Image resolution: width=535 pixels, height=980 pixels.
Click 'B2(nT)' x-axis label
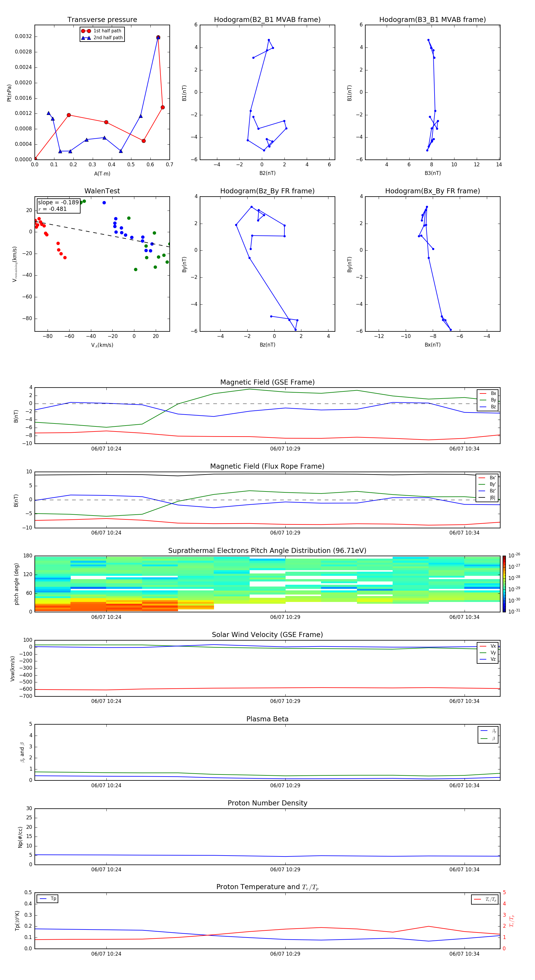tap(267, 173)
